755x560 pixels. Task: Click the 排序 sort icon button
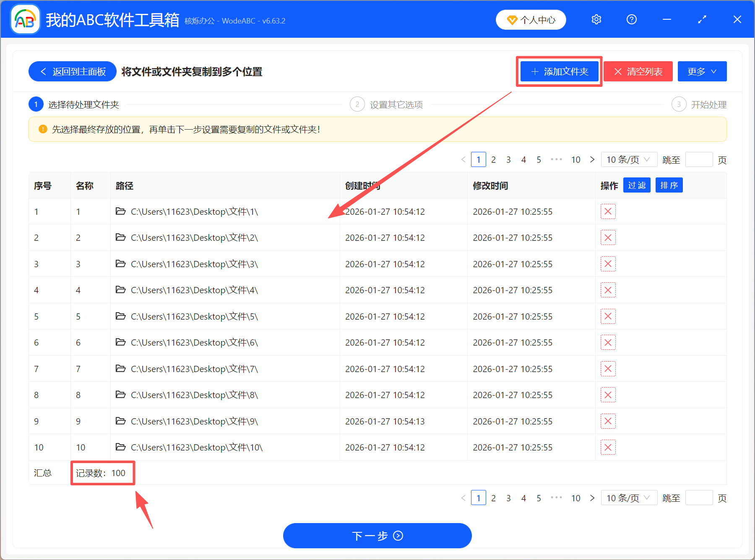(x=669, y=185)
